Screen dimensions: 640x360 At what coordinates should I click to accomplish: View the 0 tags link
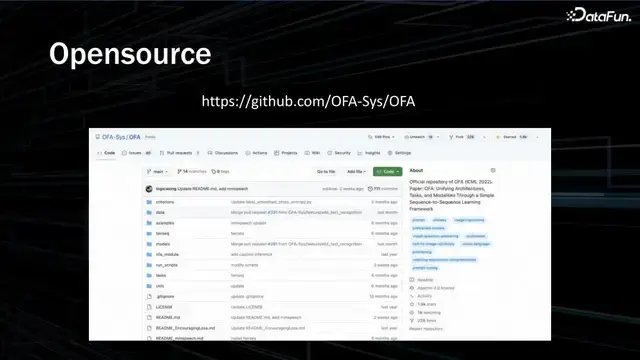tap(220, 172)
